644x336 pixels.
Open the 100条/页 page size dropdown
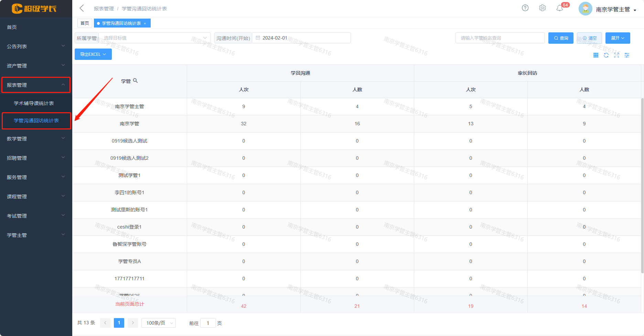coord(159,323)
